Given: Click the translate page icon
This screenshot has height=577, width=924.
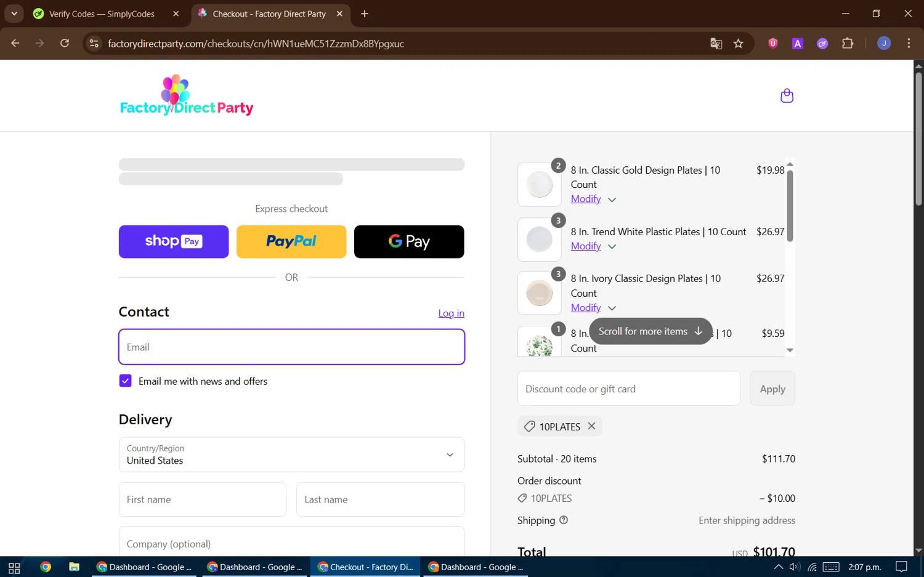Looking at the screenshot, I should tap(716, 43).
